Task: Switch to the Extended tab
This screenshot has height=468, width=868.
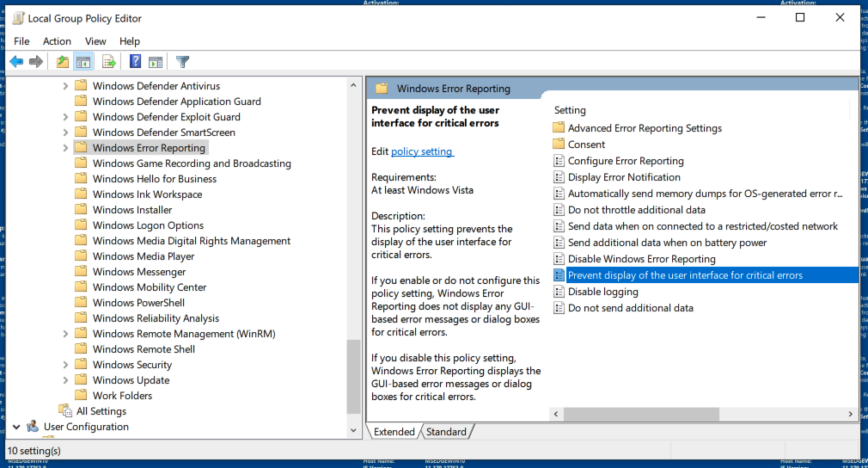Action: [394, 432]
